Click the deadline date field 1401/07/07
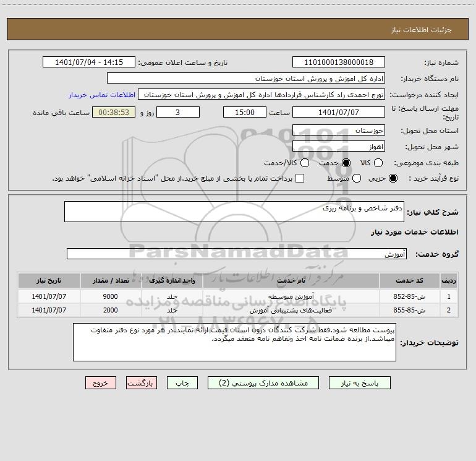The height and width of the screenshot is (461, 476). (x=339, y=112)
